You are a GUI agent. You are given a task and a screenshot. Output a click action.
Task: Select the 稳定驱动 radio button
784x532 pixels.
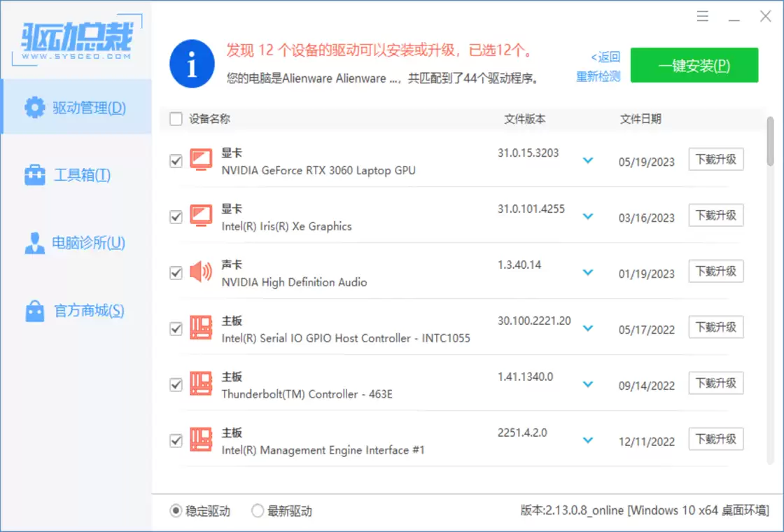(x=176, y=511)
